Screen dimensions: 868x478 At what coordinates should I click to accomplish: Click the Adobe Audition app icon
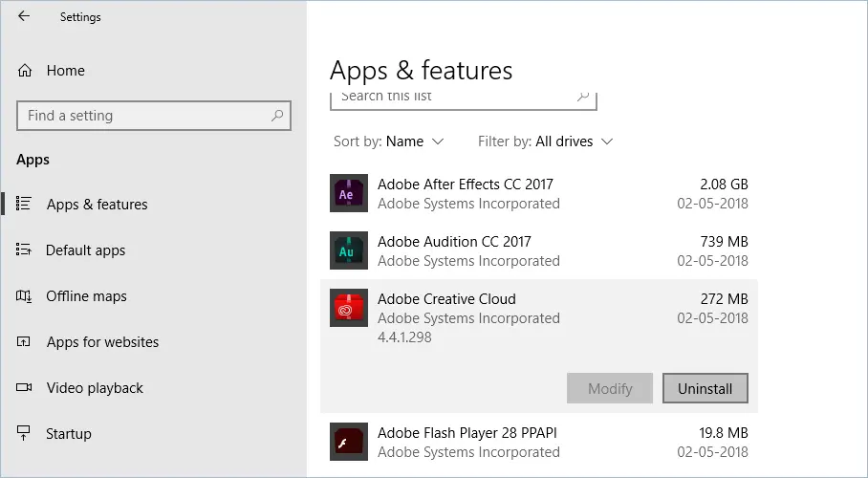[x=348, y=250]
